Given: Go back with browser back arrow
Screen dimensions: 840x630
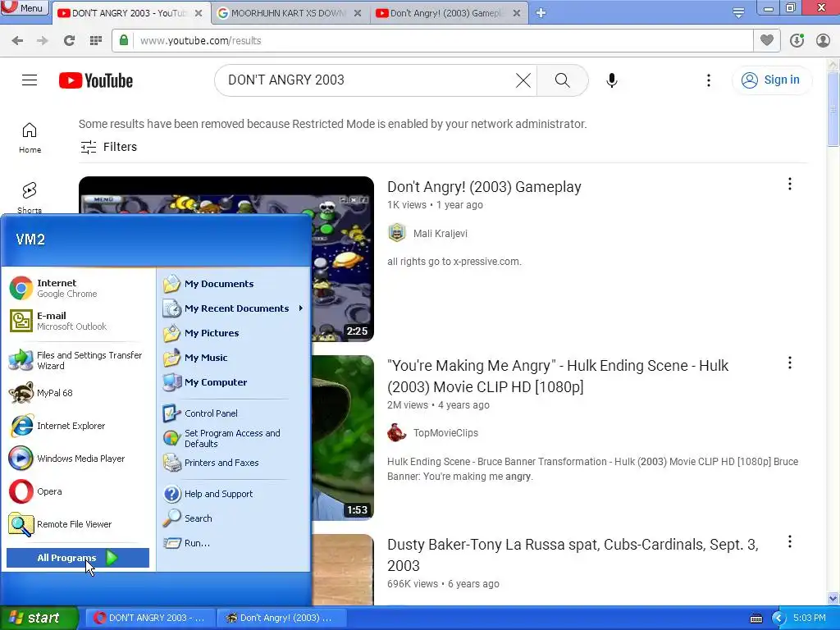Looking at the screenshot, I should (x=18, y=41).
